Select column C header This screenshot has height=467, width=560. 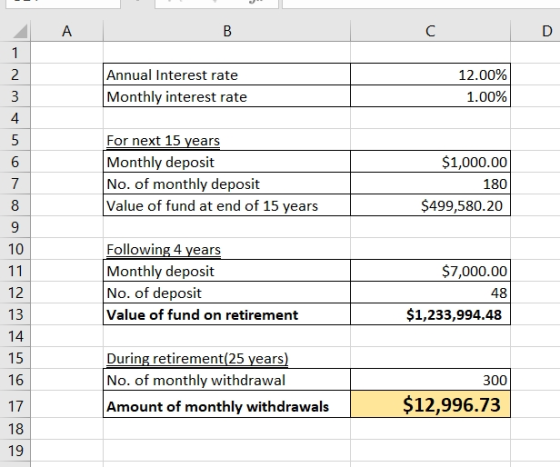430,31
